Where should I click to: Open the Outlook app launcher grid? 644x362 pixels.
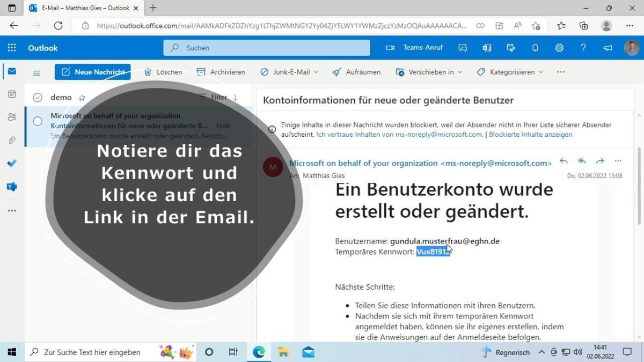pyautogui.click(x=12, y=48)
